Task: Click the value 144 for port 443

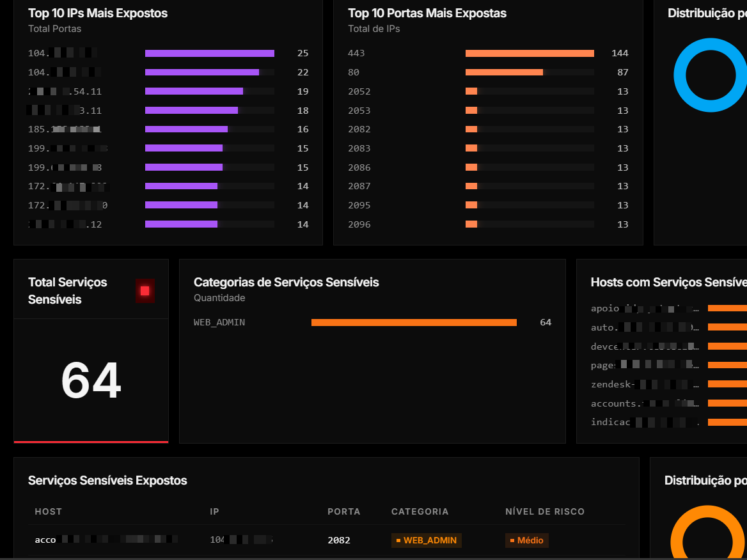Action: 620,53
